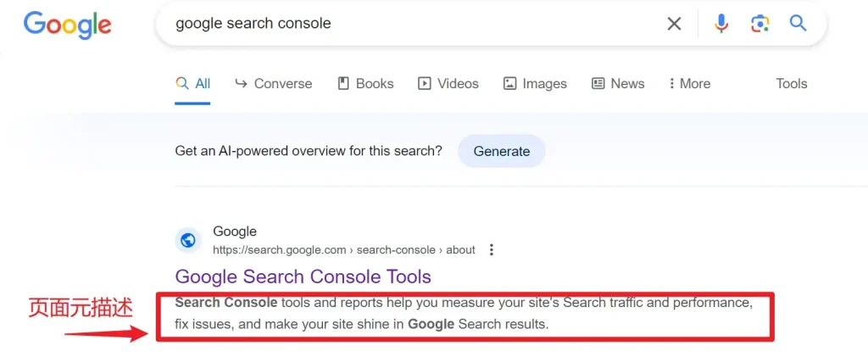The image size is (868, 352).
Task: Open the three-dot menu beside result URL
Action: (x=491, y=250)
